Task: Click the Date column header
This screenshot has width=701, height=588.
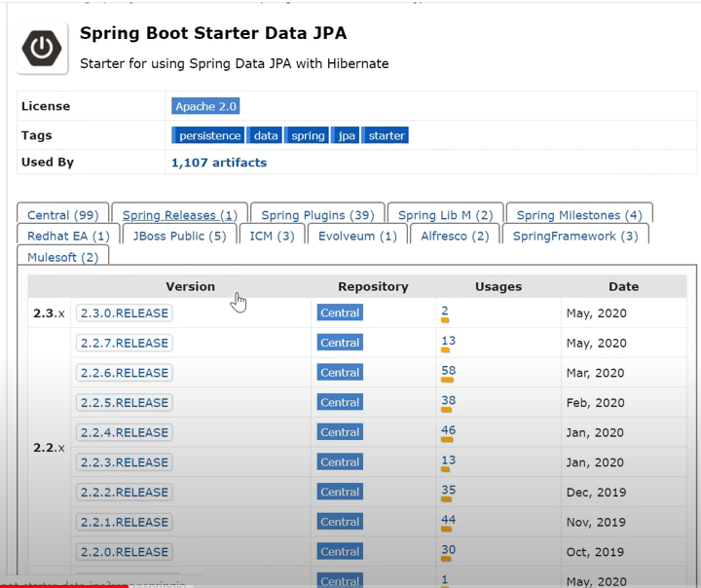Action: [x=624, y=286]
